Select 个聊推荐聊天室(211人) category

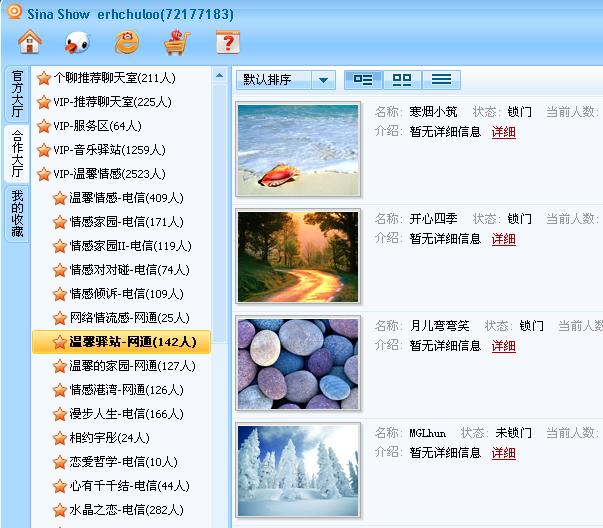115,78
